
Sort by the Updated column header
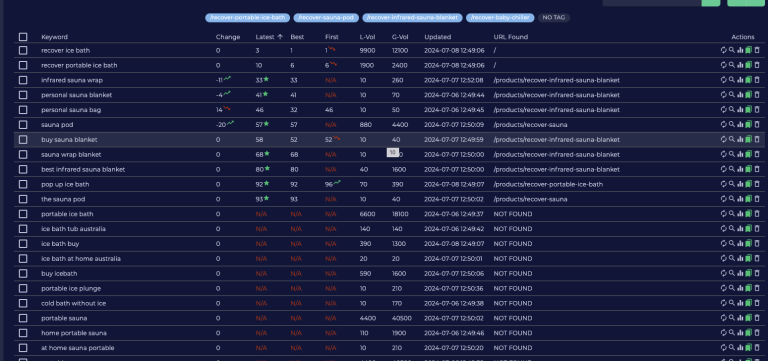point(437,37)
